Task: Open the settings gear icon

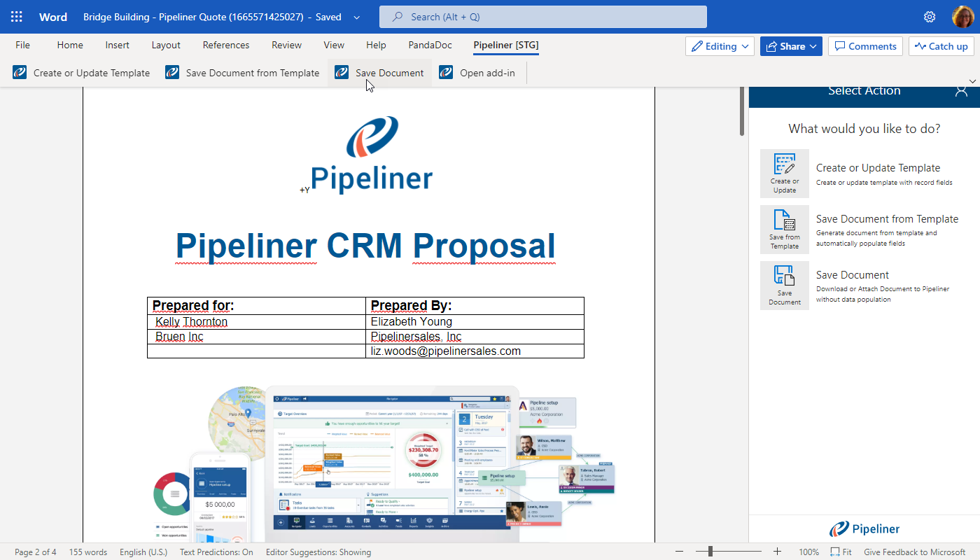Action: (930, 17)
